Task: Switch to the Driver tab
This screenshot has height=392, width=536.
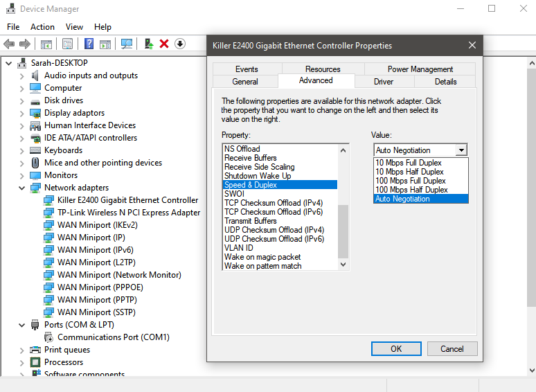Action: (384, 81)
